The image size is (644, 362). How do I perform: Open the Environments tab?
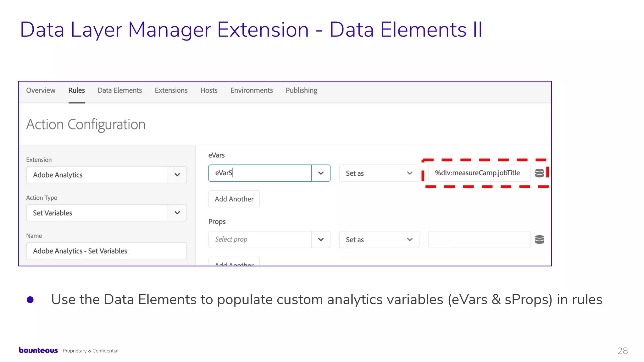pyautogui.click(x=252, y=90)
